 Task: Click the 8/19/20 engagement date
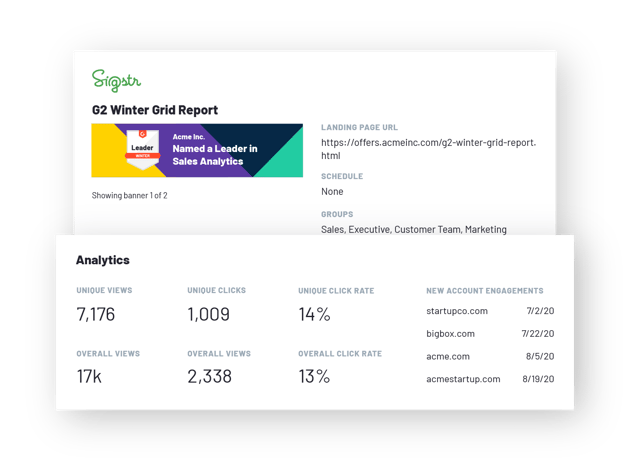(538, 379)
